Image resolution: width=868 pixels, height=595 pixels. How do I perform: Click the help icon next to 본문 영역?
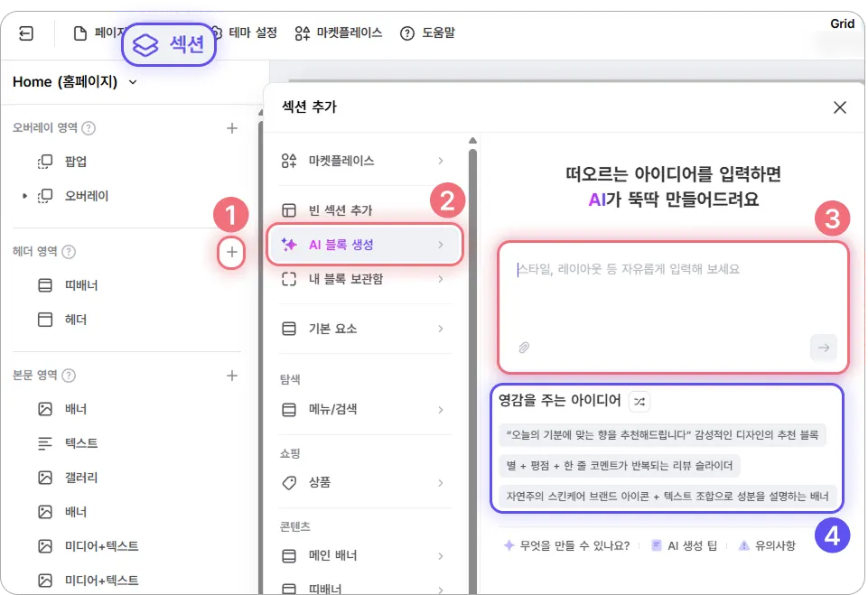coord(69,376)
